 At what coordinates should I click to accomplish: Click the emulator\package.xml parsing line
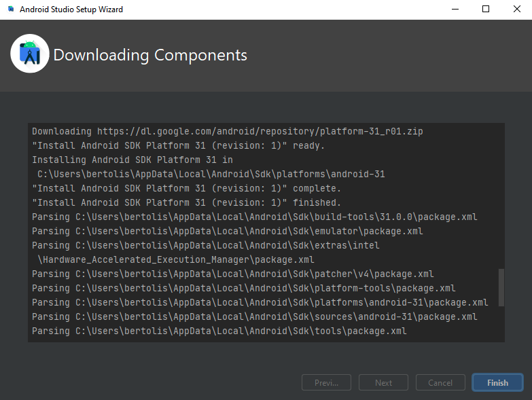point(228,231)
